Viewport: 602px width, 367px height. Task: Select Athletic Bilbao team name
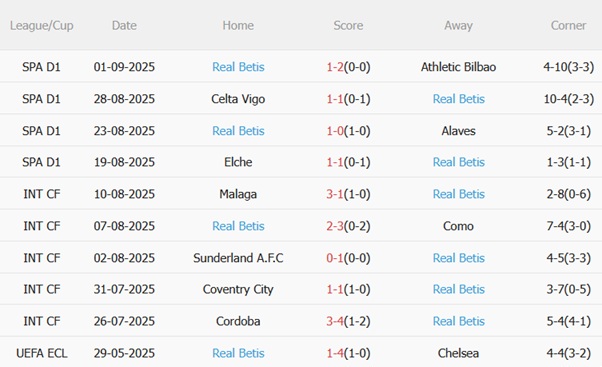[458, 67]
